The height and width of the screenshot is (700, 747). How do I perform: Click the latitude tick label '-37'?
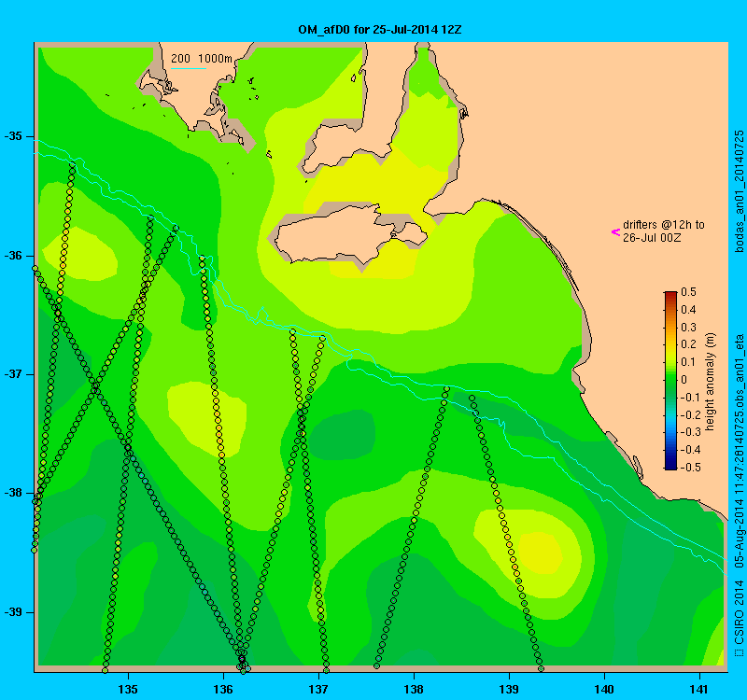coord(13,374)
